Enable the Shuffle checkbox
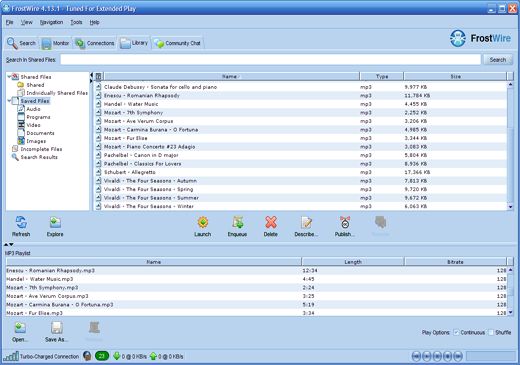Screen dimensions: 520x365 point(491,332)
